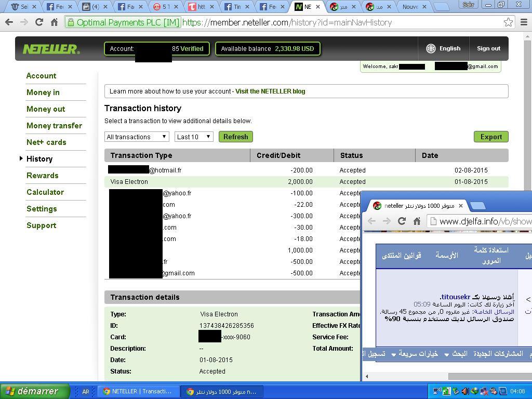Viewport: 532px width, 399px height.
Task: Click قوانين المنتدى in the forum navbar
Action: click(x=402, y=255)
